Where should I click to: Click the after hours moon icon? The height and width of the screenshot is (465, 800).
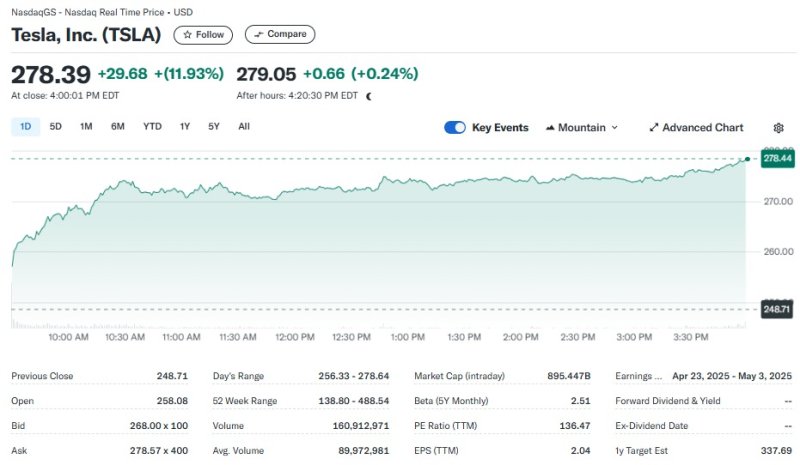pyautogui.click(x=369, y=96)
